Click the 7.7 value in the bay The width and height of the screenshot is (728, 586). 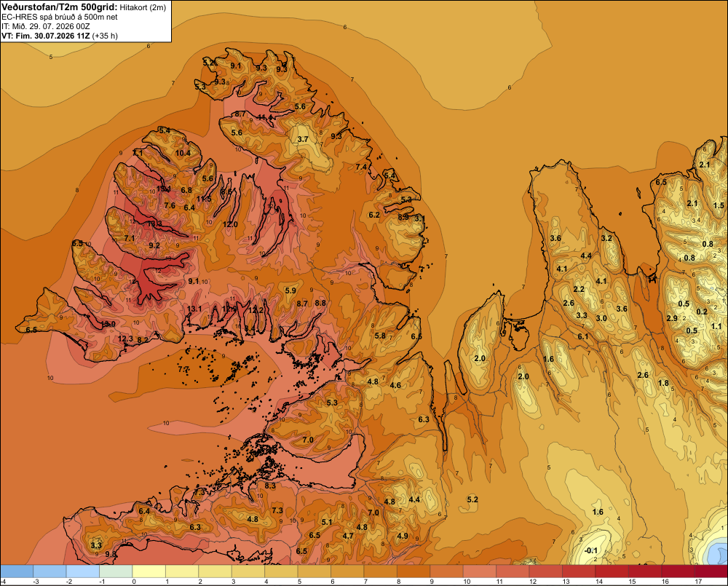tap(184, 369)
